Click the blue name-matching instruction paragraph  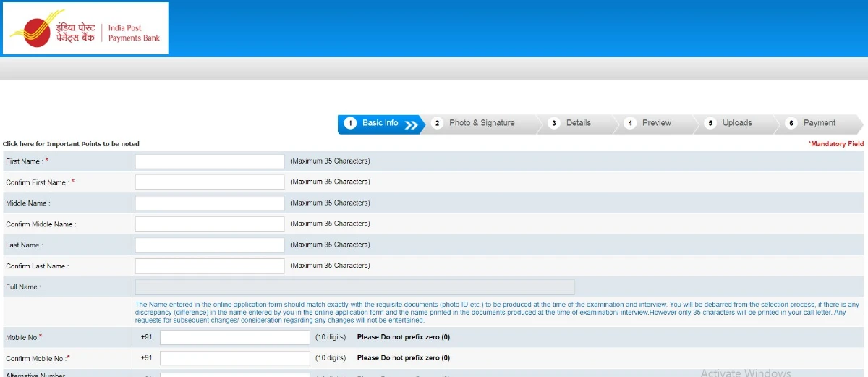[x=498, y=313]
